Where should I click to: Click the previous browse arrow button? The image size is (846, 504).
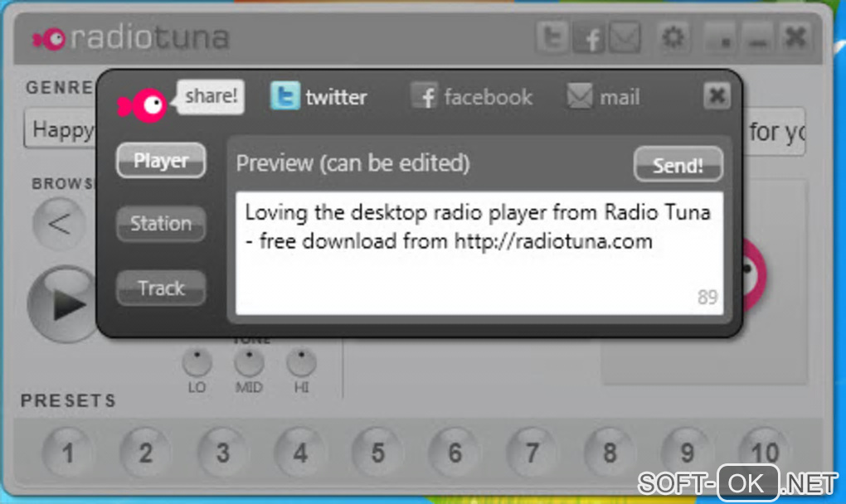pos(59,224)
